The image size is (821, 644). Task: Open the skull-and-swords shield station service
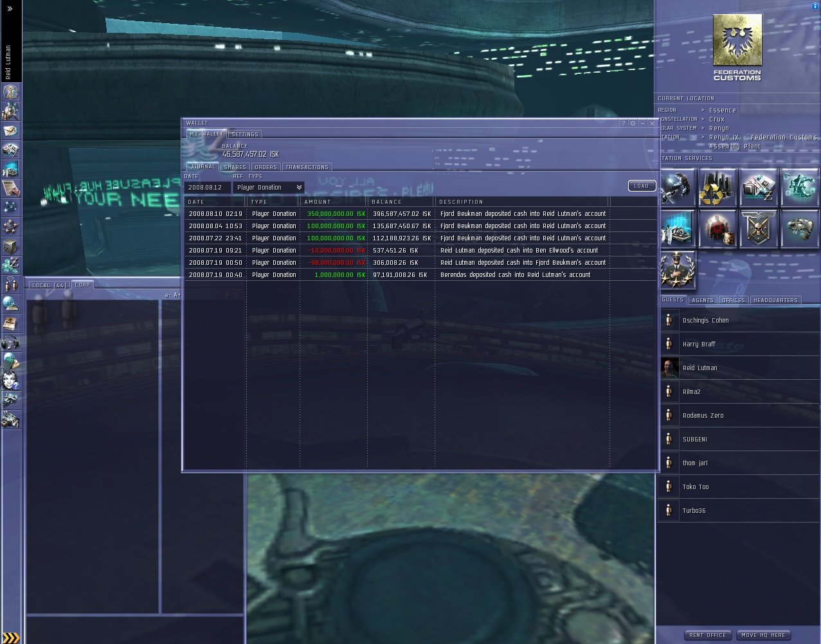759,228
